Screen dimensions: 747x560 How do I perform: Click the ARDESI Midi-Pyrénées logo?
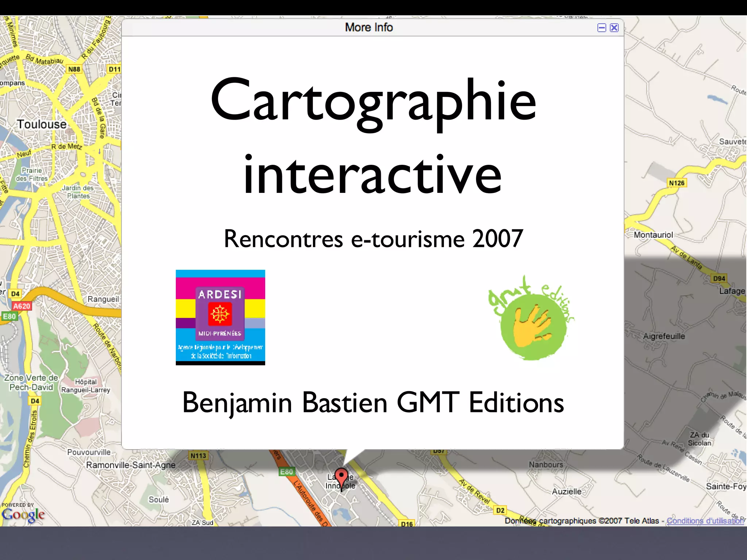click(220, 317)
